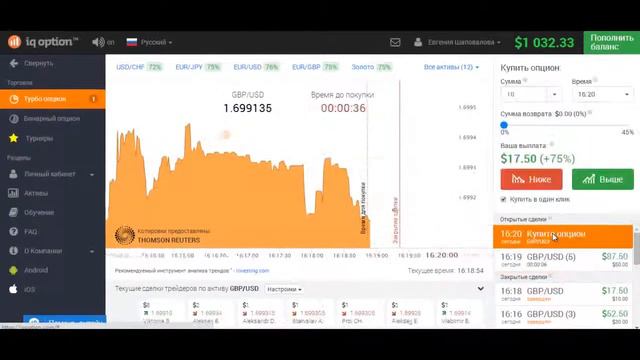640x360 pixels.
Task: Open Личный кабинет person icon
Action: (x=13, y=174)
